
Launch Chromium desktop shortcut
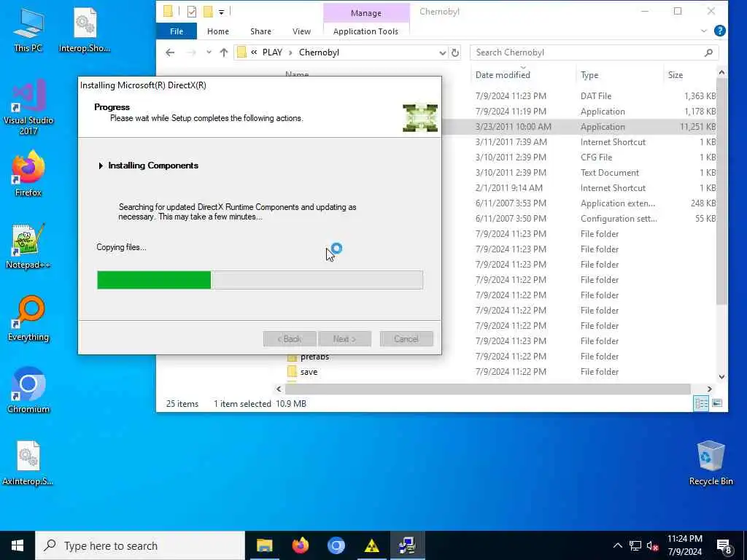coord(28,391)
